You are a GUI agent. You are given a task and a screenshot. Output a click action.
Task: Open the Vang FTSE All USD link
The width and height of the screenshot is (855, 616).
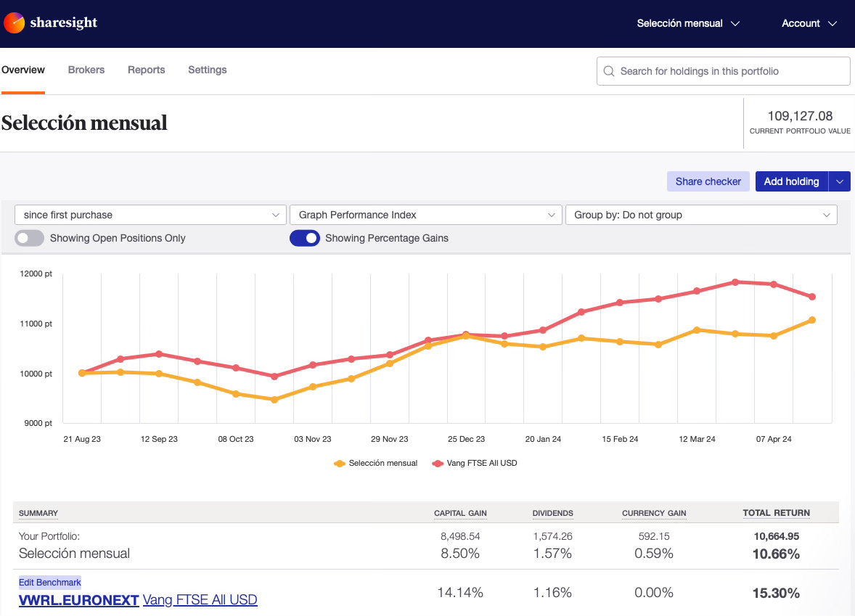point(200,600)
